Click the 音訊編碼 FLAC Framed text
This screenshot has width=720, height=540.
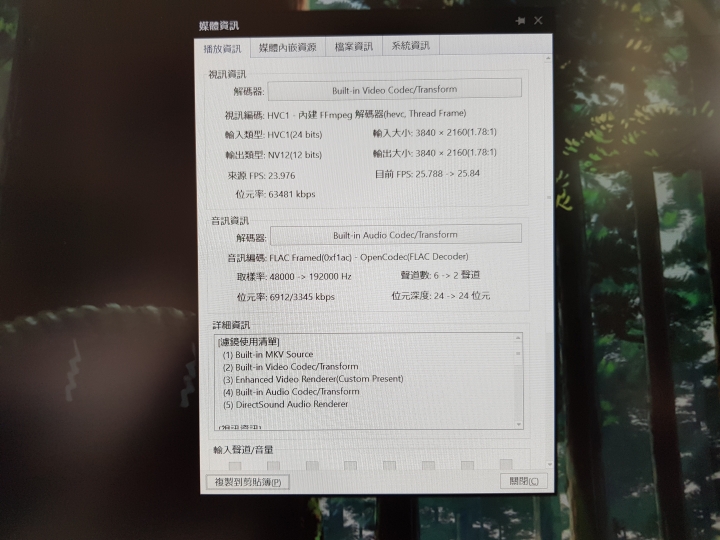coord(348,257)
